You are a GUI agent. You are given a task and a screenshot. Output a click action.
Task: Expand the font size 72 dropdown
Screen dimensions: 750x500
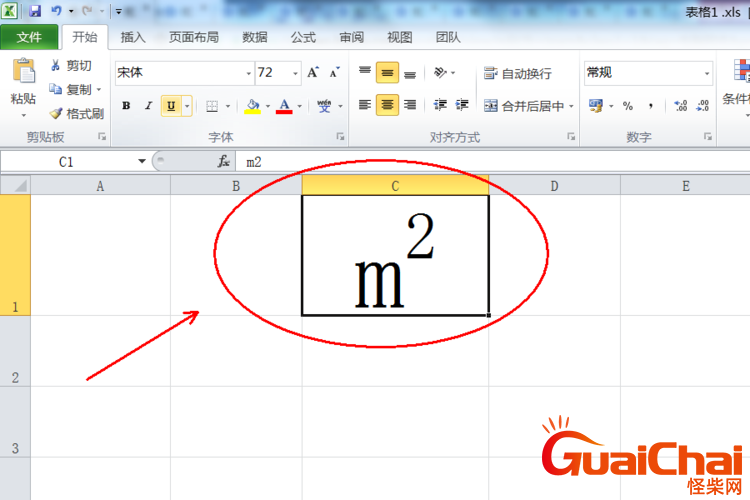(295, 73)
